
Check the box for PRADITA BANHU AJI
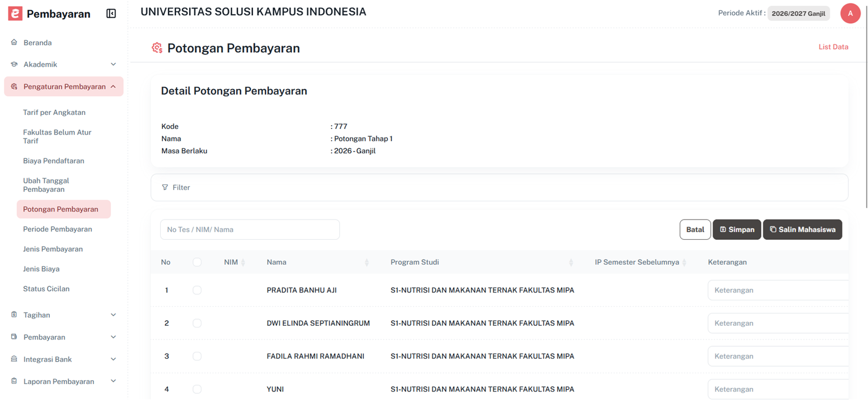(x=197, y=290)
